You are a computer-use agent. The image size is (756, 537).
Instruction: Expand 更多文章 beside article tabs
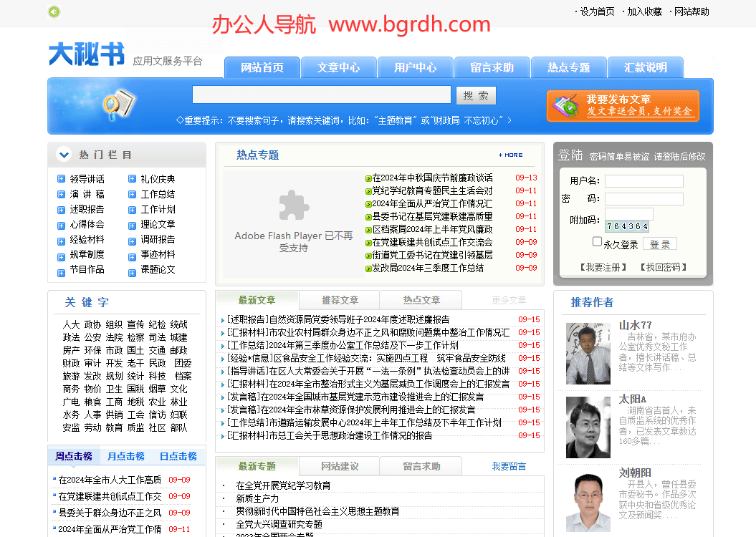tap(509, 300)
